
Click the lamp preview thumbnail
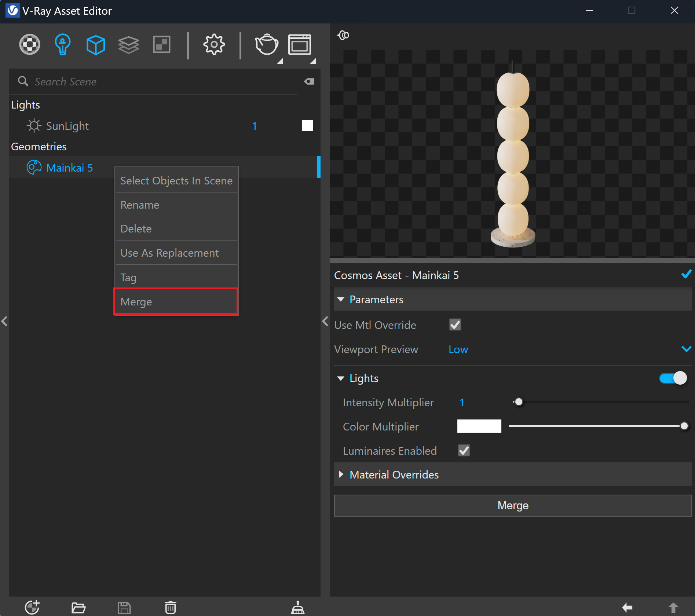tap(512, 154)
